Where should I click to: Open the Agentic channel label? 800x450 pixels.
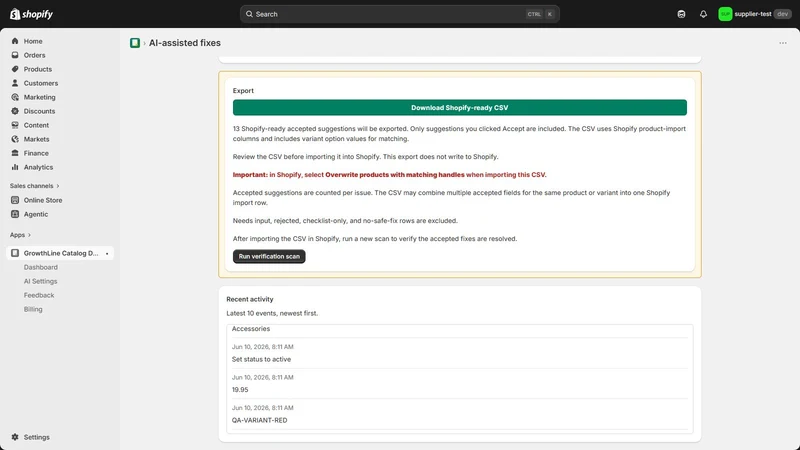point(36,214)
